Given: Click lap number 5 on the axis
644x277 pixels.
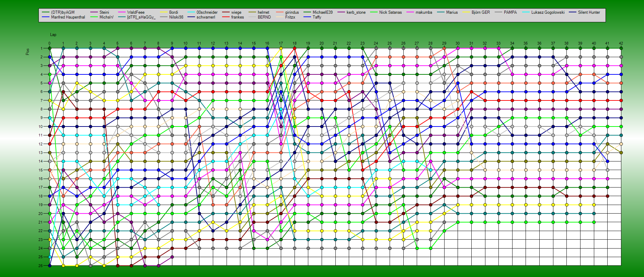Looking at the screenshot, I should tap(117, 44).
